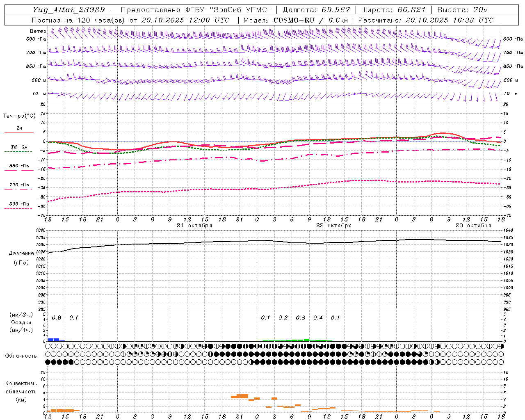The height and width of the screenshot is (420, 525).
Task: Click the dotted legend line under 500 гПа in the temperature legend
Action: click(x=18, y=208)
